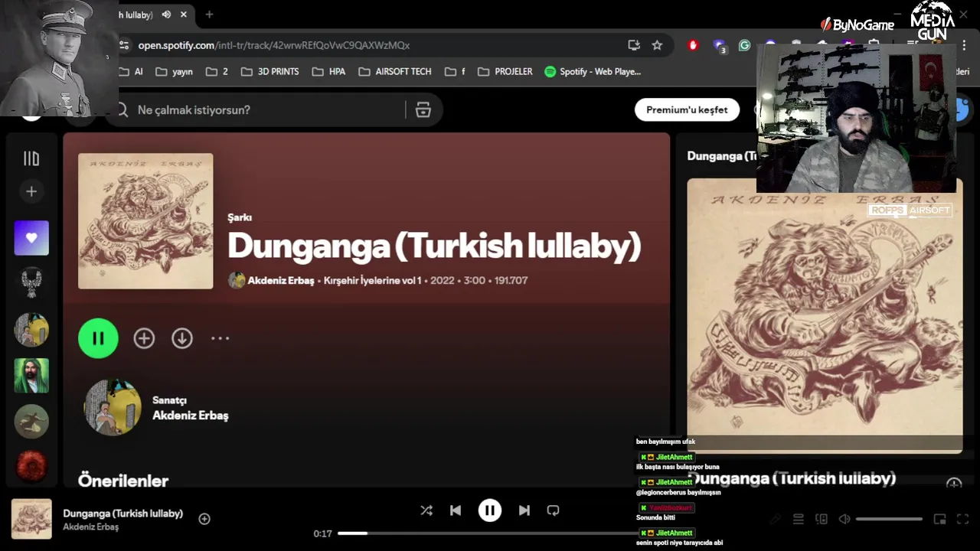Adjust the volume slider
Viewport: 980px width, 551px height.
point(889,519)
